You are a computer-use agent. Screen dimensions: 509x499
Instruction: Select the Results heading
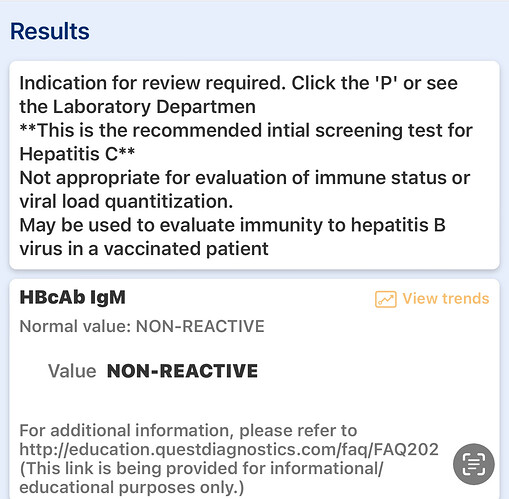click(x=50, y=31)
